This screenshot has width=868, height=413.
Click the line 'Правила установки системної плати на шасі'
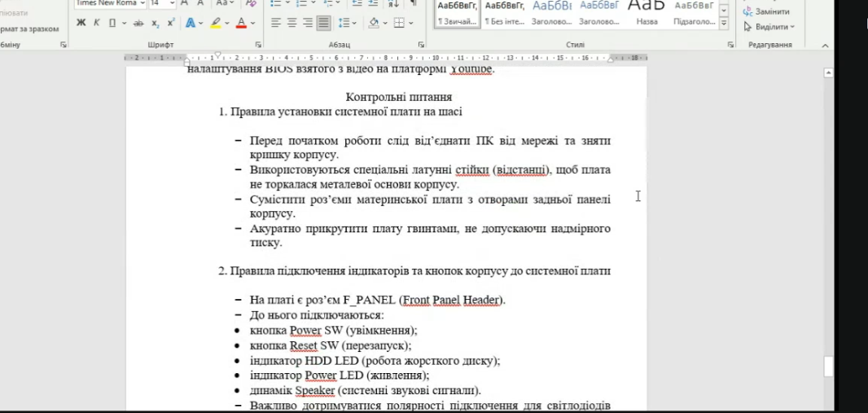pyautogui.click(x=346, y=112)
